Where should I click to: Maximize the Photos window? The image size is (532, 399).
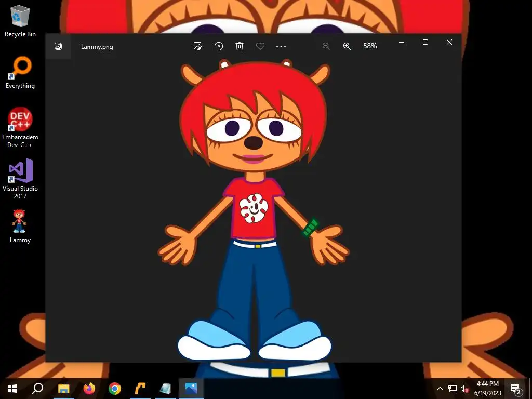pyautogui.click(x=425, y=42)
